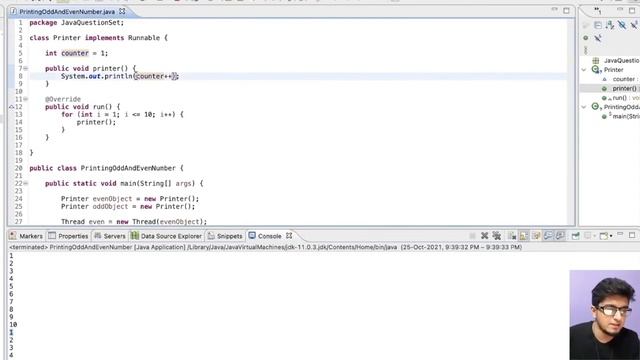Collapse all nodes in Outline view
Viewport: 640px width, 360px height.
click(598, 25)
